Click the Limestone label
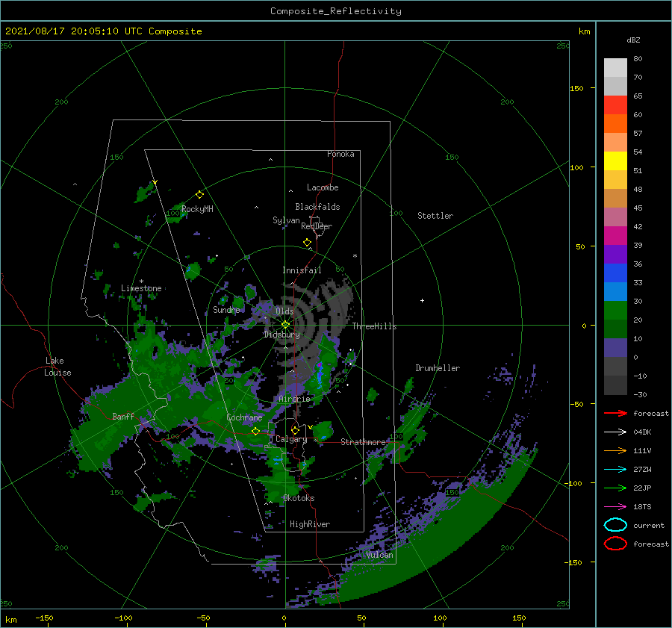Screen dimensions: 672x628 (x=141, y=288)
